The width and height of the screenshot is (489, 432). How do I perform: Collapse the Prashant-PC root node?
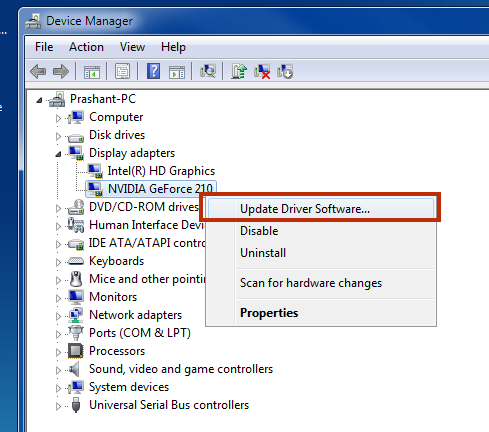pyautogui.click(x=40, y=100)
